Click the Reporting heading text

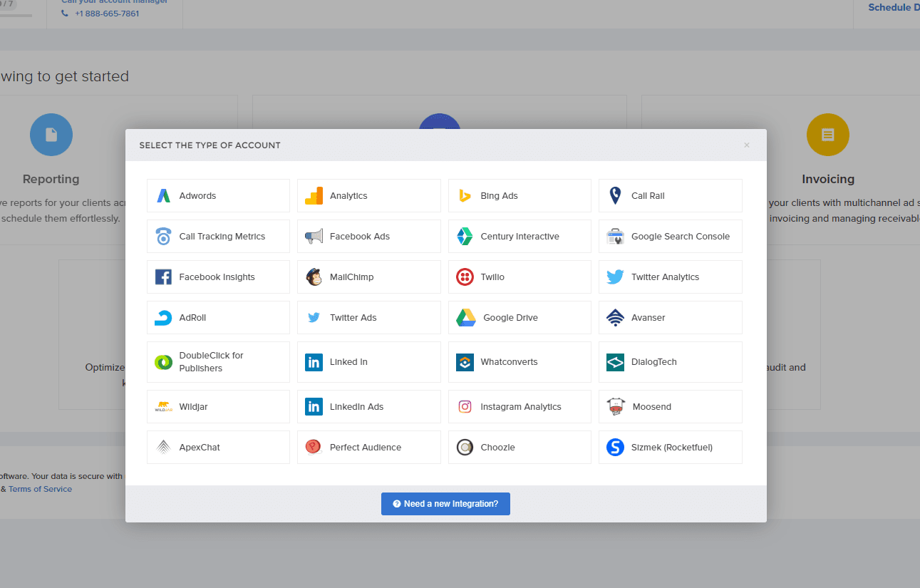point(51,180)
